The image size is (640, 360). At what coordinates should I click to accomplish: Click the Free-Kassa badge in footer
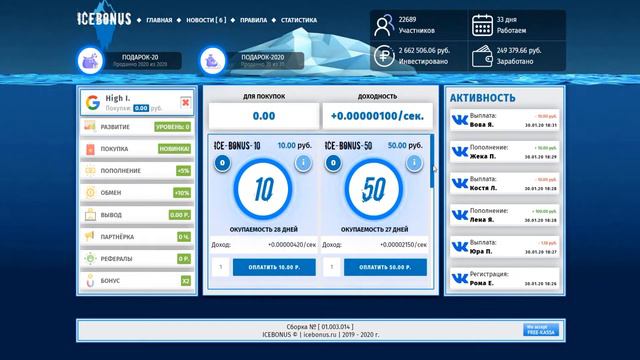[x=541, y=330]
